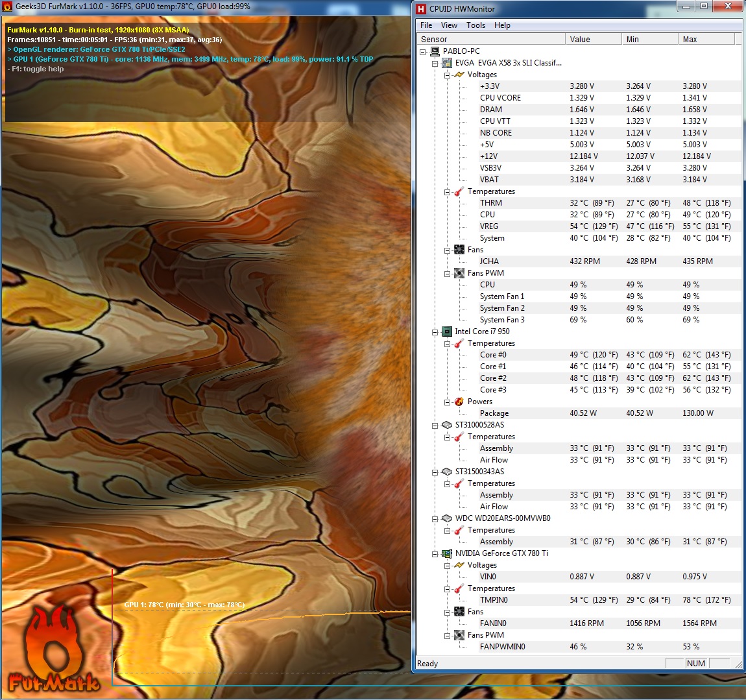Collapse the Fans PWM group under motherboard
This screenshot has width=746, height=700.
pyautogui.click(x=447, y=273)
